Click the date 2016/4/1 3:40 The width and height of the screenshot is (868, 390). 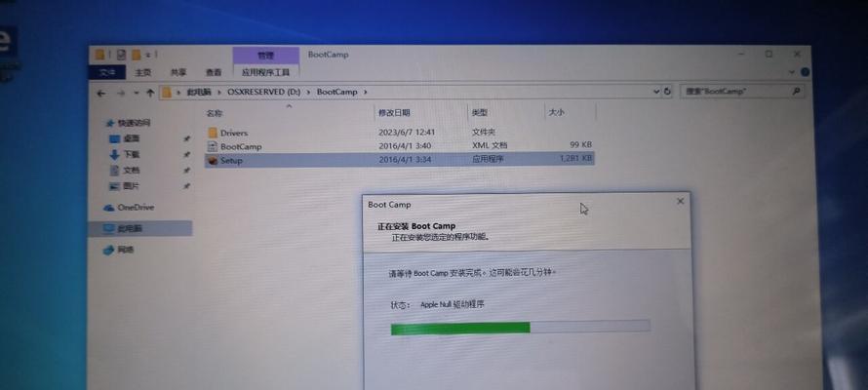click(x=405, y=146)
